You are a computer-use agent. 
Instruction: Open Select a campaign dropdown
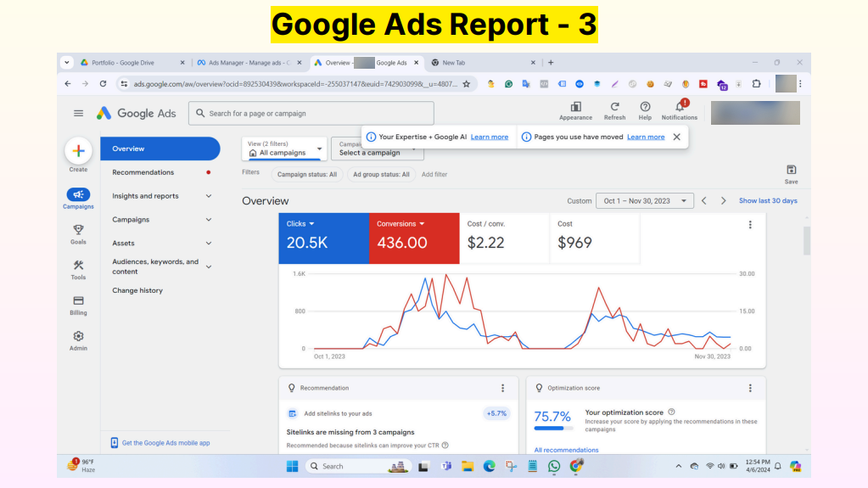(x=377, y=149)
